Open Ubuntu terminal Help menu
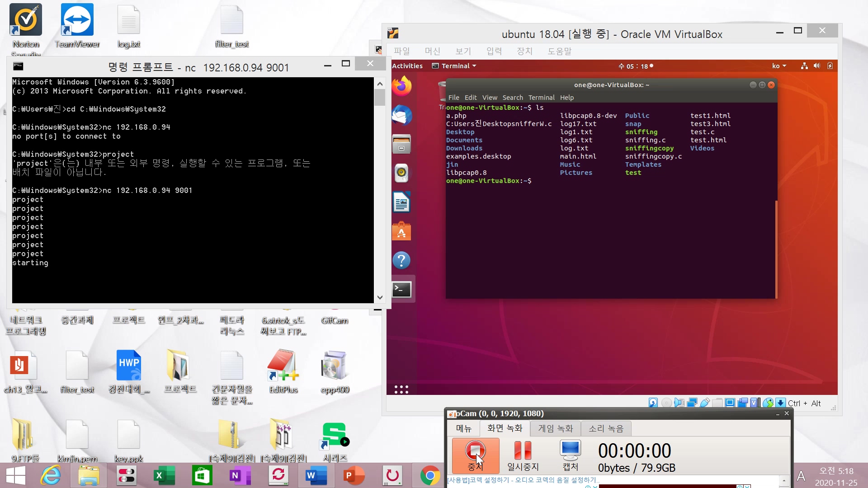Viewport: 868px width, 488px height. (x=567, y=98)
